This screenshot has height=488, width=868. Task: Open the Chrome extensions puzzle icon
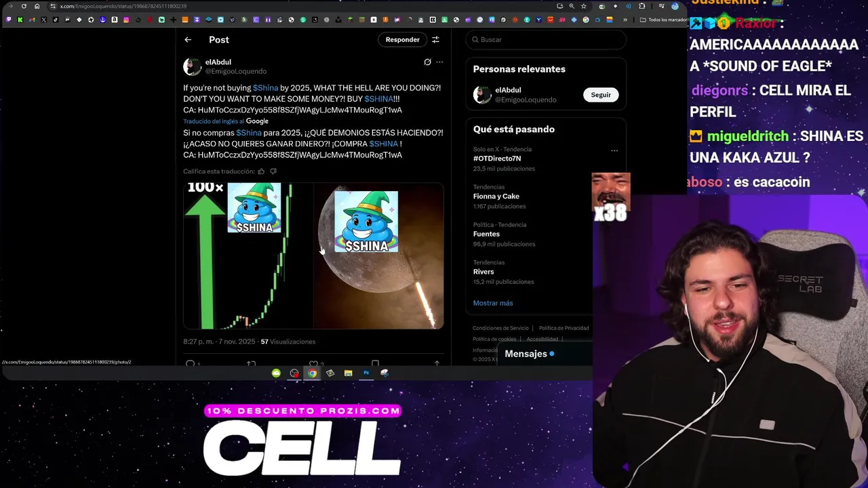[x=642, y=6]
